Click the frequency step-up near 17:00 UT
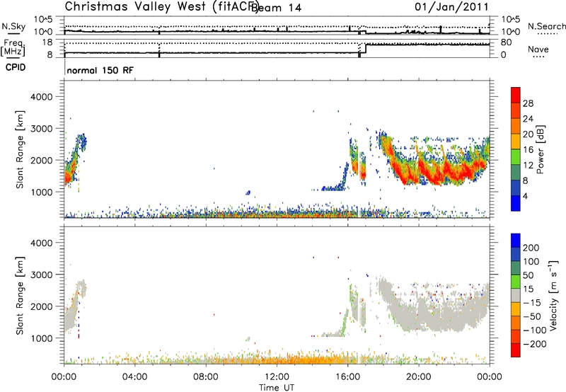566x392 pixels. pyautogui.click(x=366, y=49)
